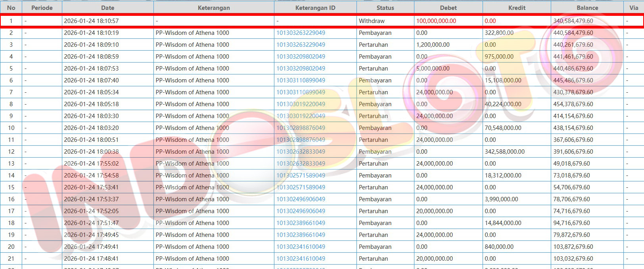The height and width of the screenshot is (269, 644).
Task: Click the Kredit column header
Action: (516, 8)
